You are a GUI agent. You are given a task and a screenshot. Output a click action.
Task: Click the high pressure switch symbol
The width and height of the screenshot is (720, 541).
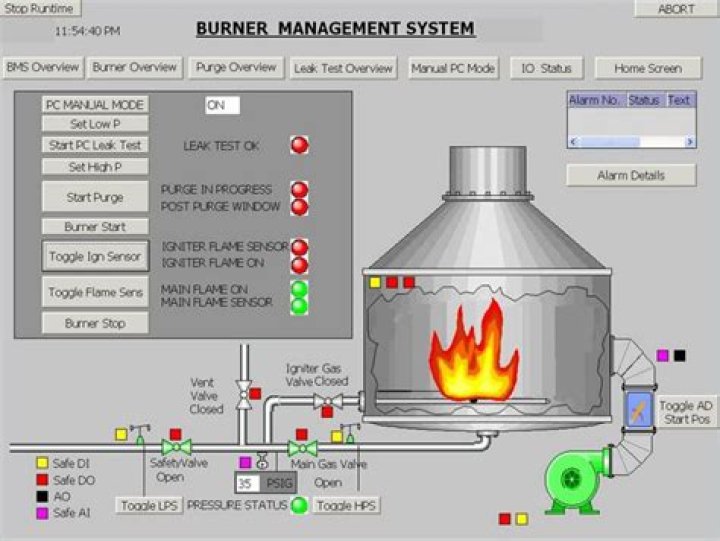[x=350, y=433]
